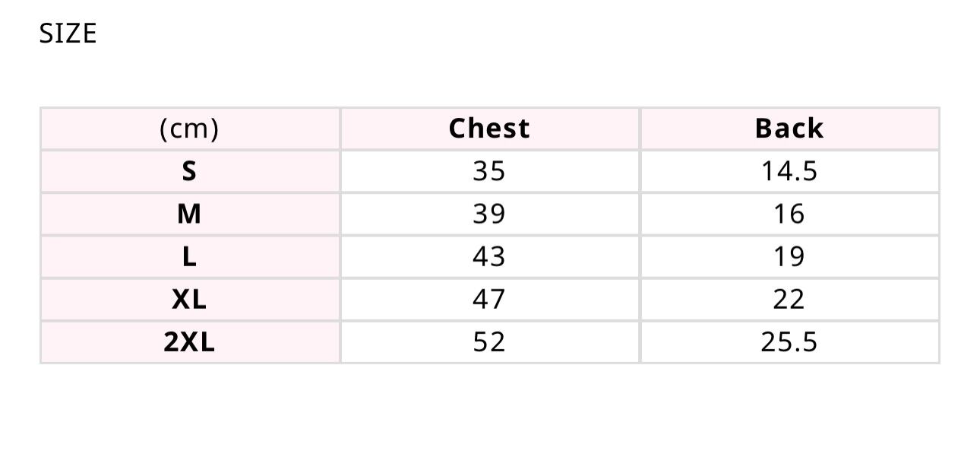This screenshot has height=454, width=980.
Task: Click chest value 43 for size L
Action: 488,256
